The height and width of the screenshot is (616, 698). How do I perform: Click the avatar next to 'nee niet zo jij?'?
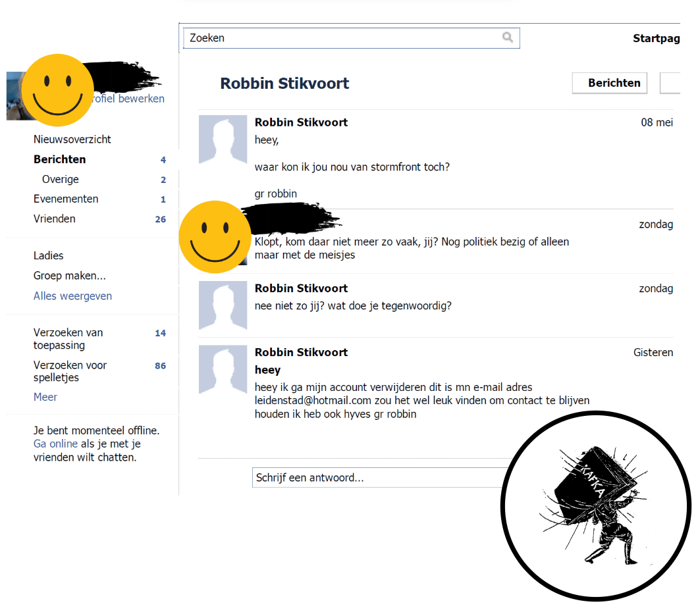coord(223,305)
